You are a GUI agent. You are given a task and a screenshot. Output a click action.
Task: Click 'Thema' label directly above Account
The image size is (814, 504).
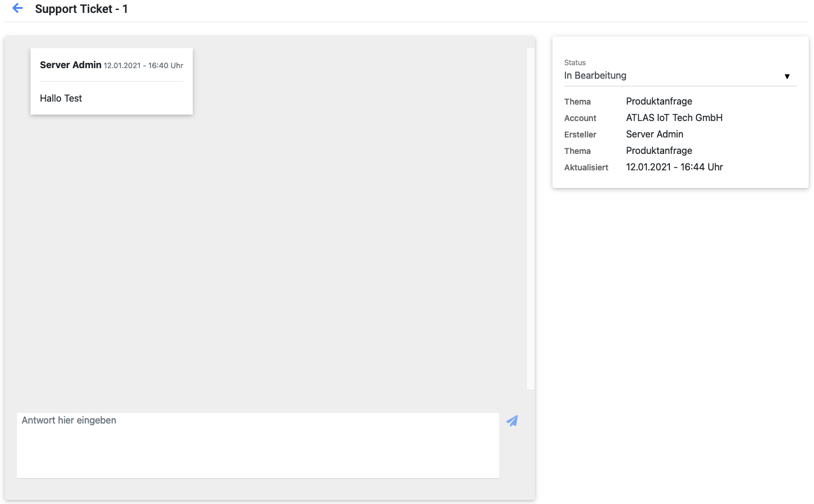point(577,102)
